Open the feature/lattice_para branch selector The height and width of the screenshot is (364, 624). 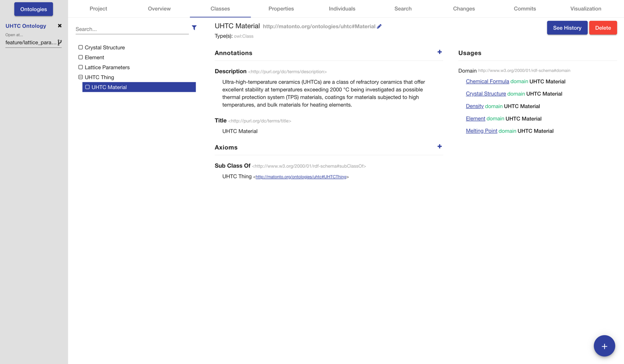click(x=30, y=43)
